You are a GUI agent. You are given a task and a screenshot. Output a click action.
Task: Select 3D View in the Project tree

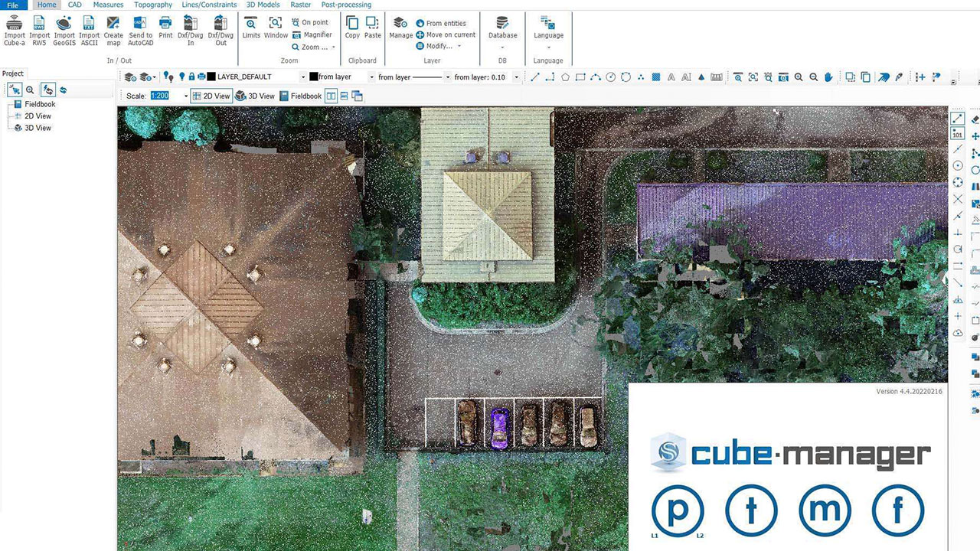tap(38, 128)
